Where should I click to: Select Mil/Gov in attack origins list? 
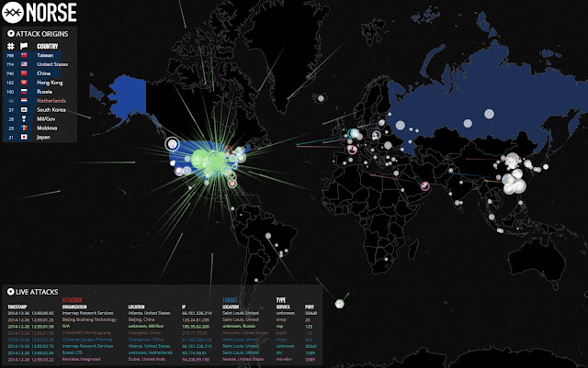pos(46,118)
